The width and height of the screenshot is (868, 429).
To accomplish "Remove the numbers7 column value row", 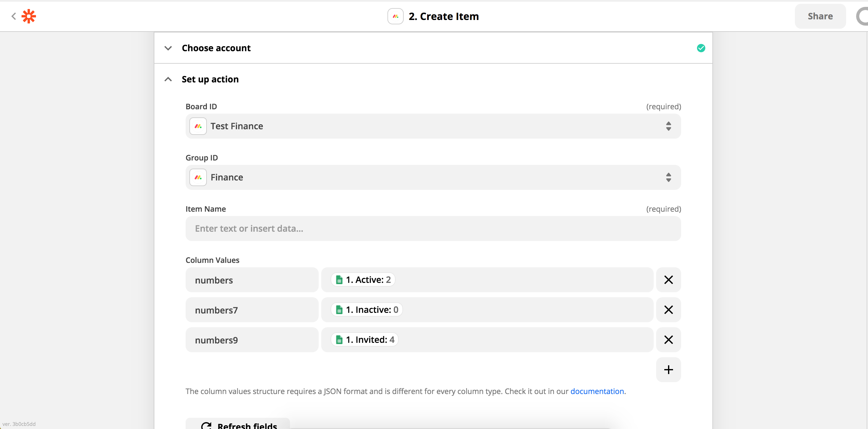I will [x=669, y=310].
